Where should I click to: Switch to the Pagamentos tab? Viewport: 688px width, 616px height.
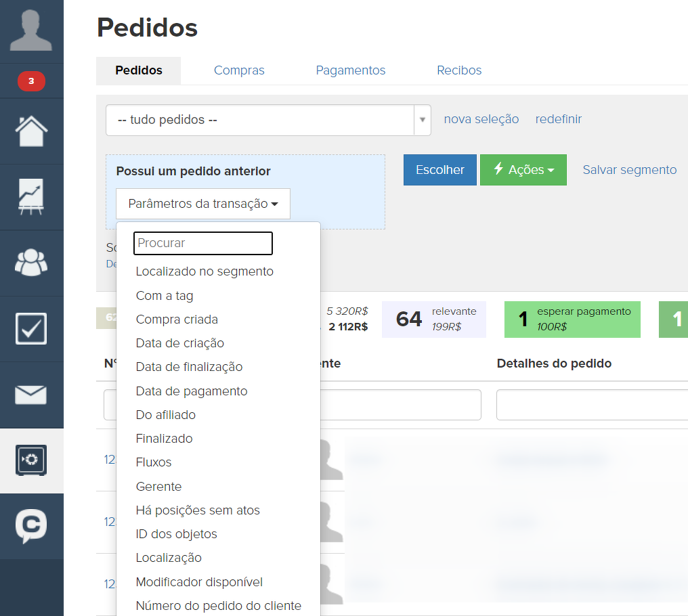tap(350, 70)
